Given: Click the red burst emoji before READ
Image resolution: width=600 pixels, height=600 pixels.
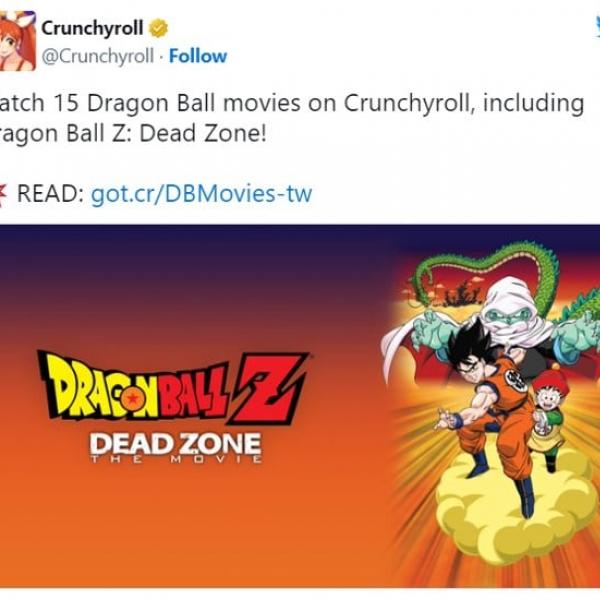Looking at the screenshot, I should 3,194.
